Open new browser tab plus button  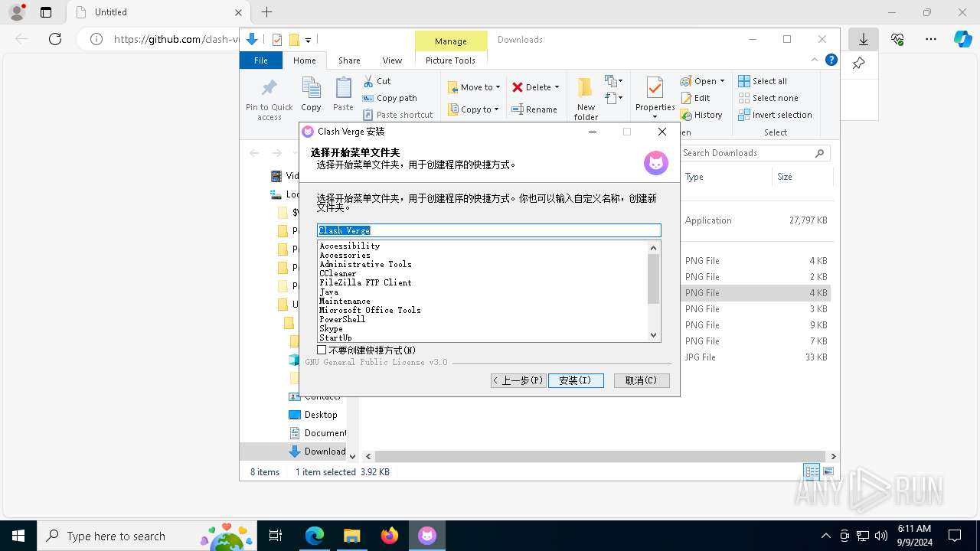[266, 12]
